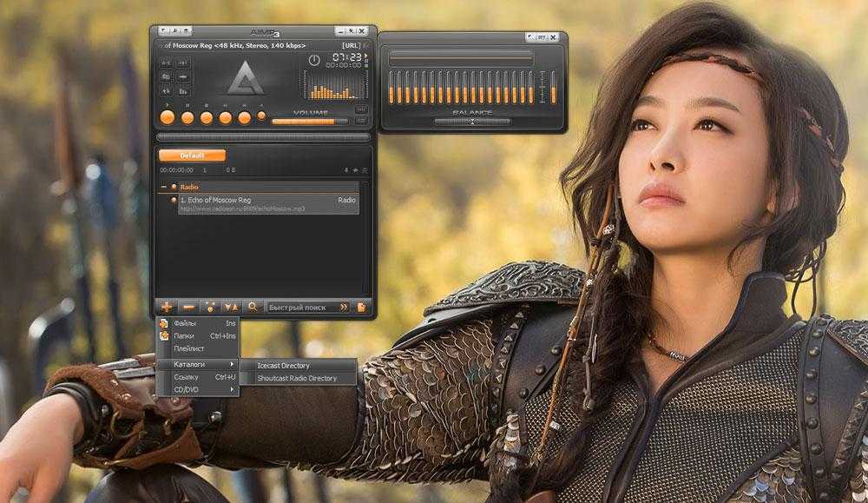Toggle the [URL] indicator in track title bar
The width and height of the screenshot is (868, 503).
(x=351, y=44)
